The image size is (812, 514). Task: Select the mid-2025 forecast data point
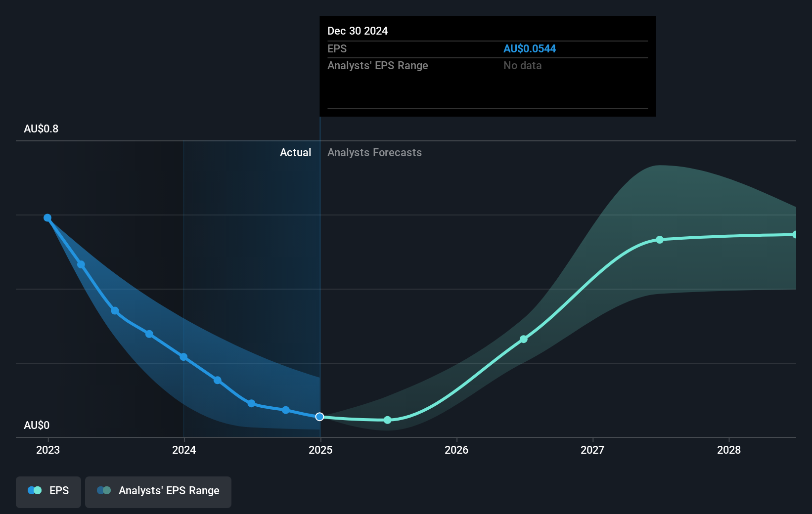(388, 420)
